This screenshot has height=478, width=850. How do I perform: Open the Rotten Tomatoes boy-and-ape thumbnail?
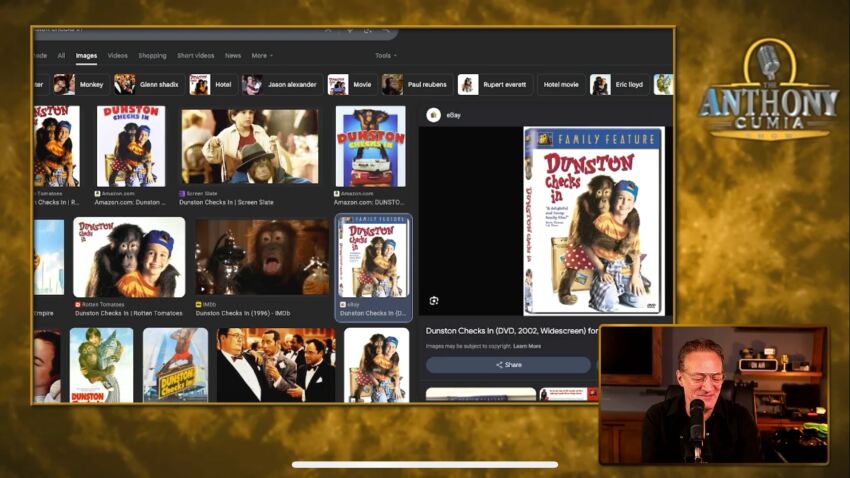pos(129,257)
